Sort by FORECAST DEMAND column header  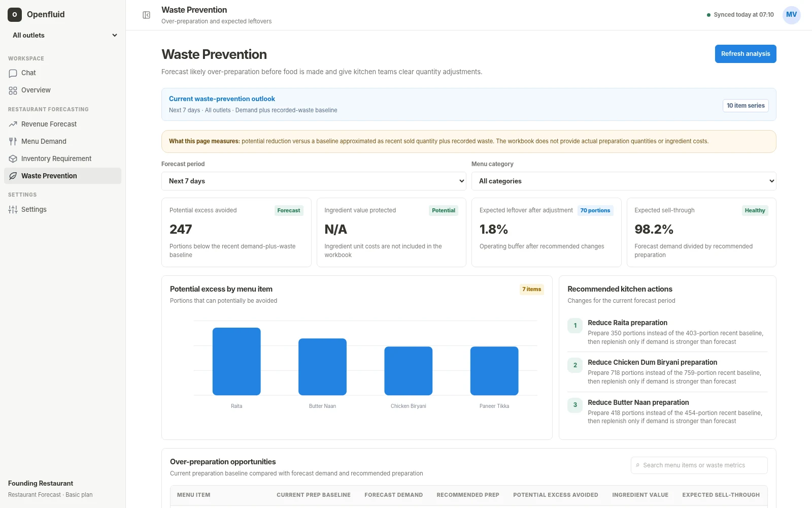[x=393, y=495]
